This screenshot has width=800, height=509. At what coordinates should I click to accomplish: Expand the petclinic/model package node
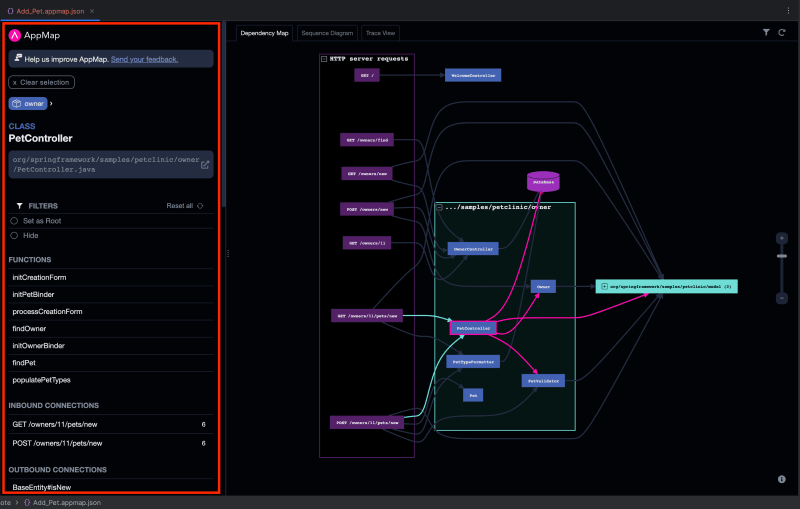click(604, 287)
